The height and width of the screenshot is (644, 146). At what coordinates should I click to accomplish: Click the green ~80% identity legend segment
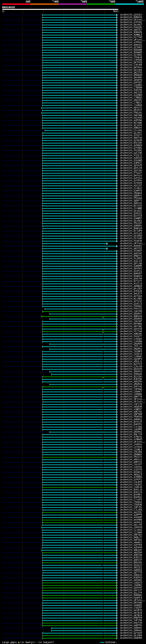click(x=101, y=4)
